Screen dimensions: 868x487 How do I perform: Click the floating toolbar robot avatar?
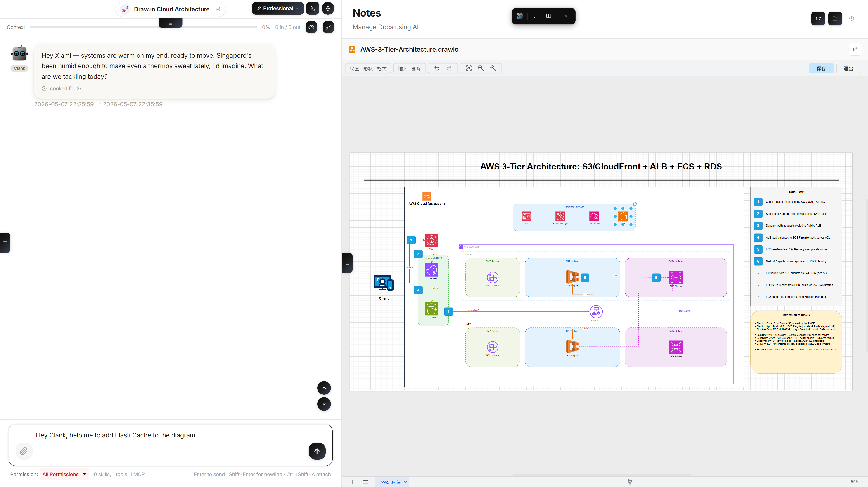click(519, 16)
